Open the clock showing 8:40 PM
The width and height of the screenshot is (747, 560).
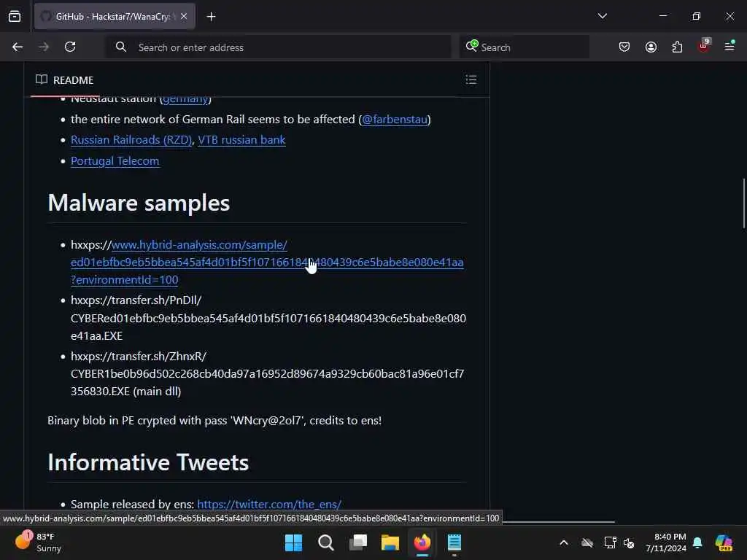tap(666, 542)
